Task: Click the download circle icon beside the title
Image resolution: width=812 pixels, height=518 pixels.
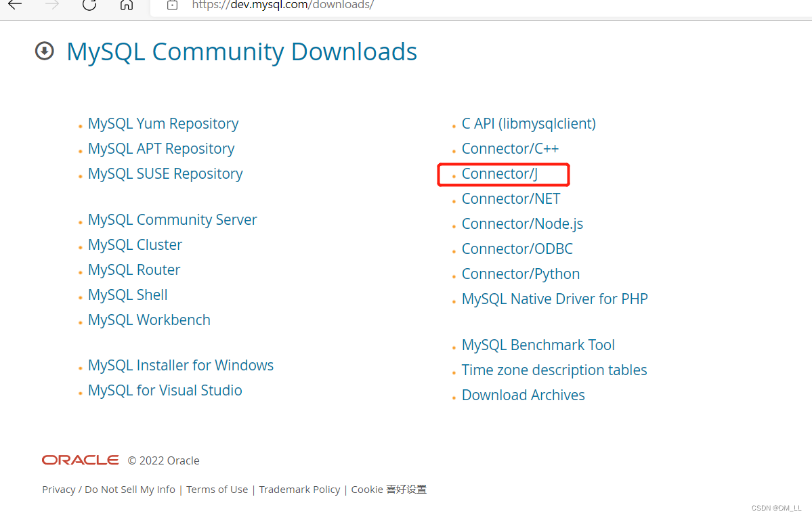Action: (45, 51)
